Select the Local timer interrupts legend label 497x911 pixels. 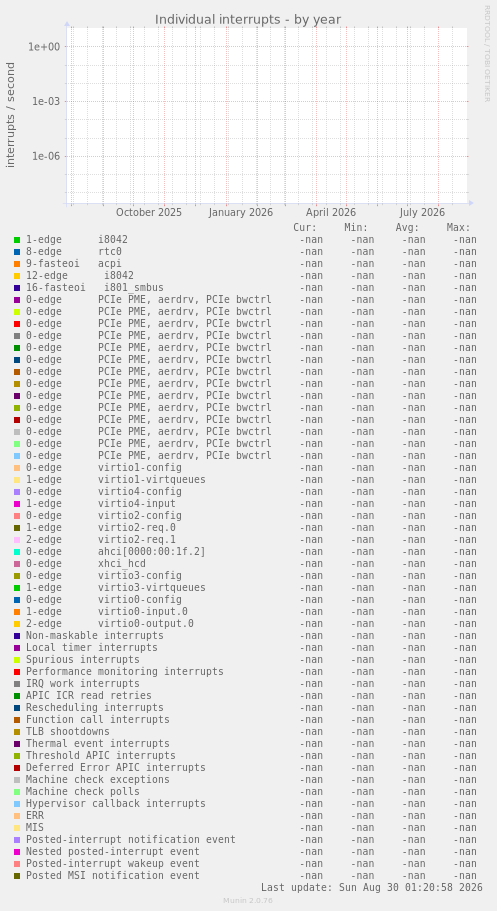(x=92, y=647)
